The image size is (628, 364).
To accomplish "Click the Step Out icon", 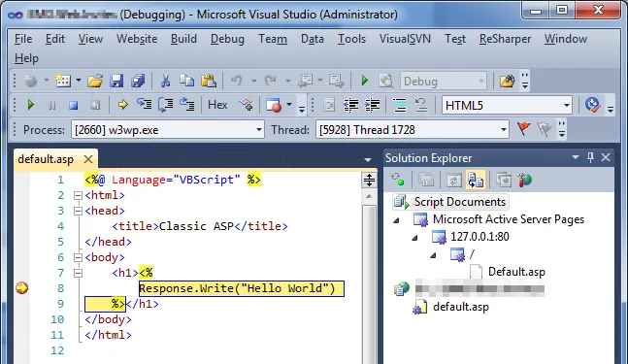I will [x=186, y=105].
